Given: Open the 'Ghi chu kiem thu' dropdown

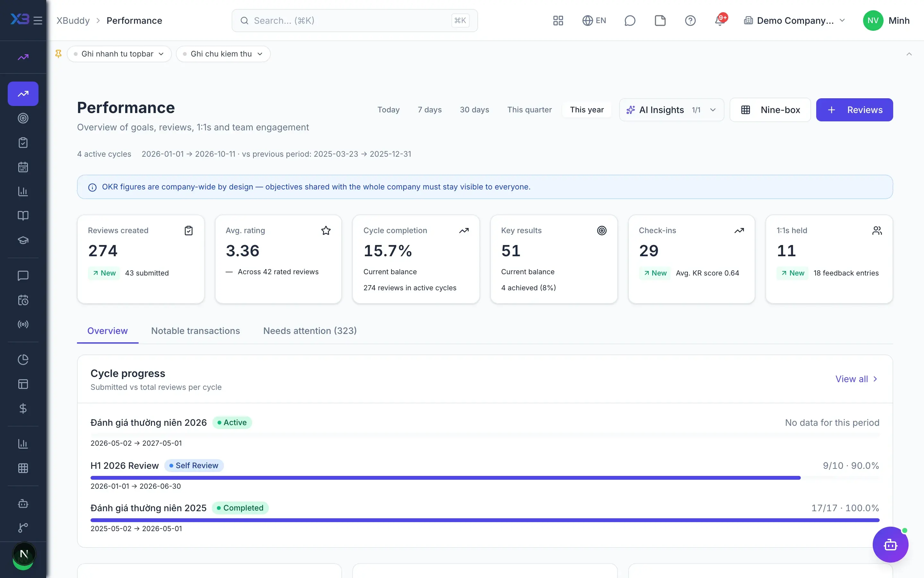Looking at the screenshot, I should click(x=223, y=54).
